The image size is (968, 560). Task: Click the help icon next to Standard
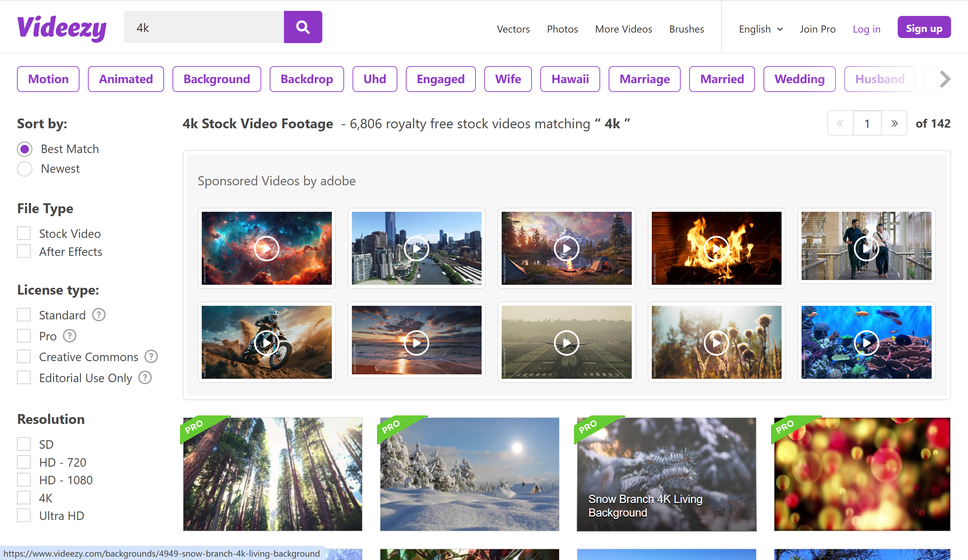pyautogui.click(x=99, y=315)
